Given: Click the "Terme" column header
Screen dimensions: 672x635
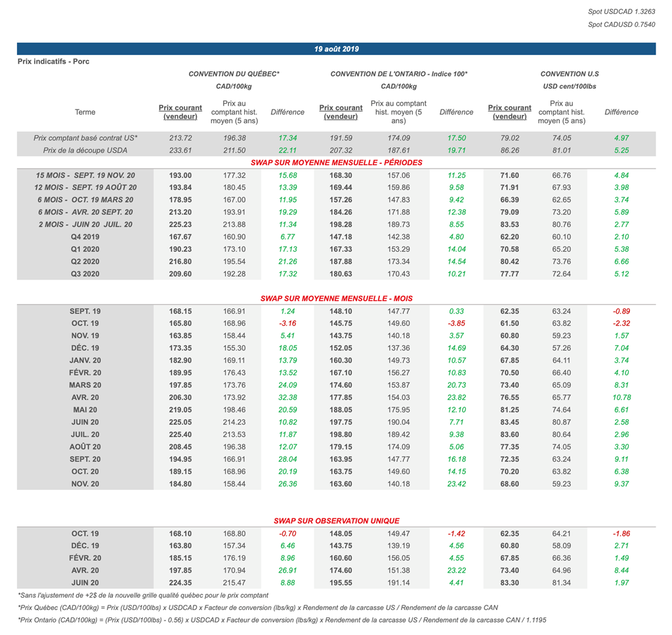Looking at the screenshot, I should coord(85,112).
